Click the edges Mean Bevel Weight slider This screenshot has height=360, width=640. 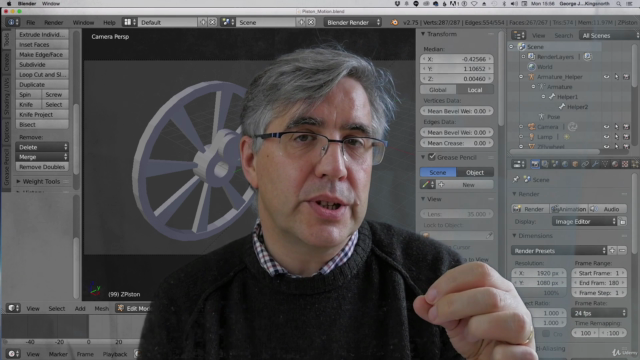tap(457, 133)
